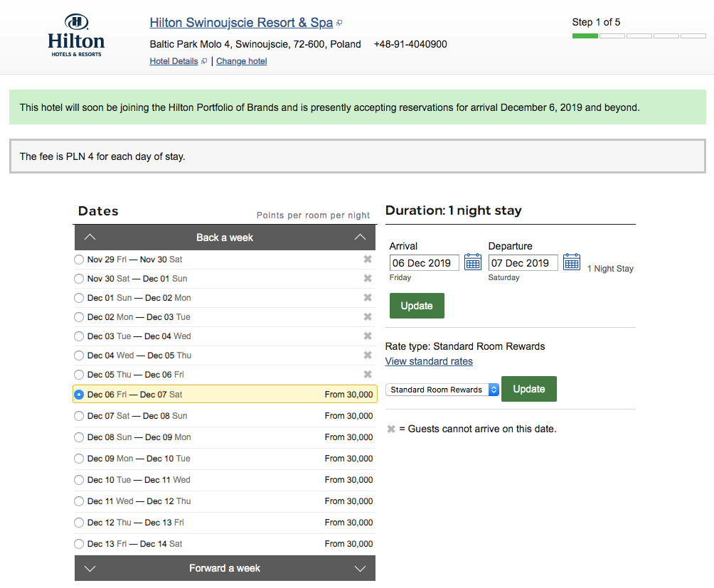Screen dimensions: 714x588
Task: Select Dec 06 Fri — Dec 07 Sat radio
Action: click(x=79, y=395)
